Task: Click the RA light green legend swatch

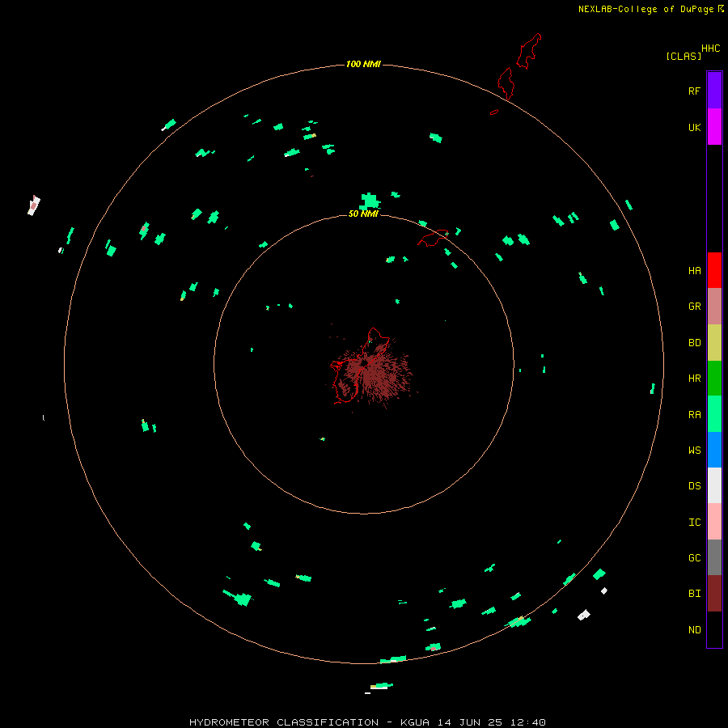Action: point(714,414)
